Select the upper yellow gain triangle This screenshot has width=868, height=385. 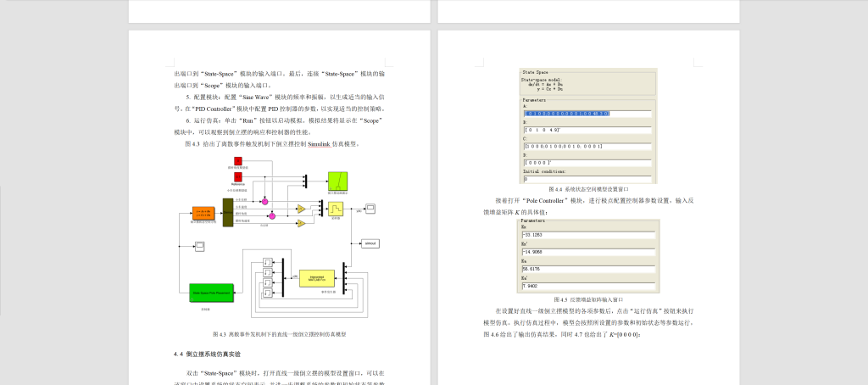[301, 209]
